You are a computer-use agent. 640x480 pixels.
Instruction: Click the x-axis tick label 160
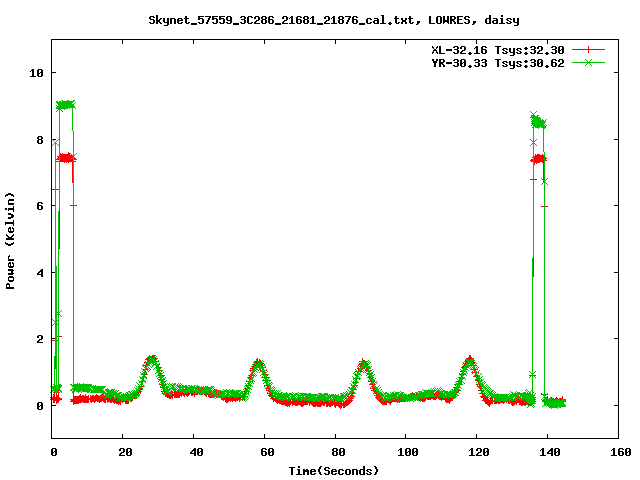(x=617, y=453)
